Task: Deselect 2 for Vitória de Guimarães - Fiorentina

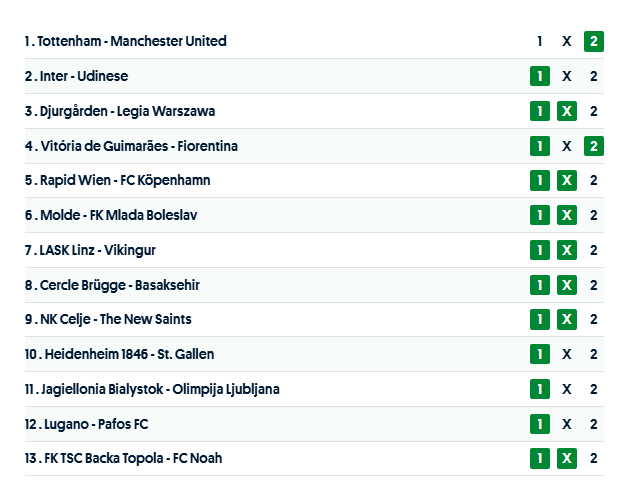Action: pos(594,146)
